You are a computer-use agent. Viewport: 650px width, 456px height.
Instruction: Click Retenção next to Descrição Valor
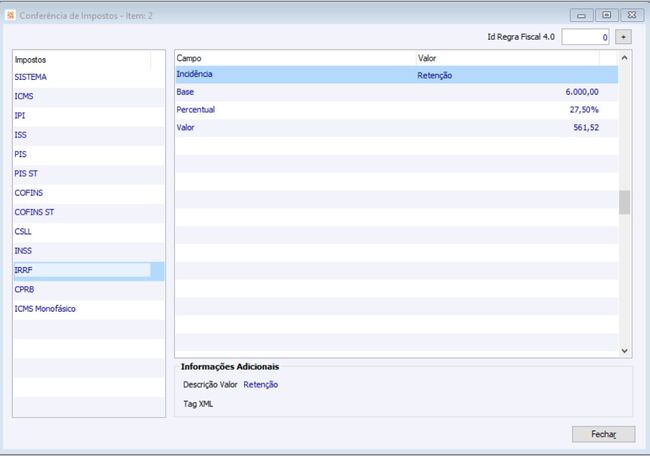[261, 385]
